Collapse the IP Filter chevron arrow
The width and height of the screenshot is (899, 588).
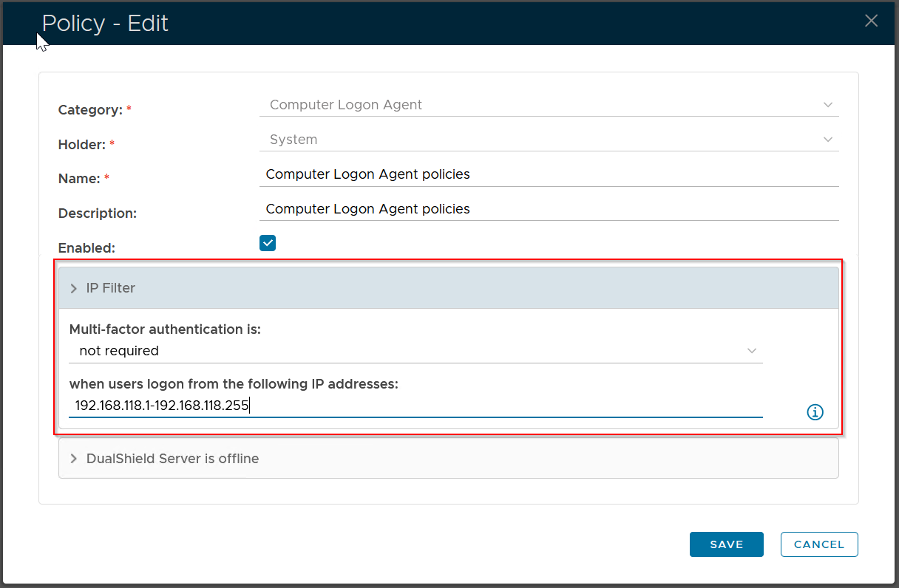[x=74, y=288]
